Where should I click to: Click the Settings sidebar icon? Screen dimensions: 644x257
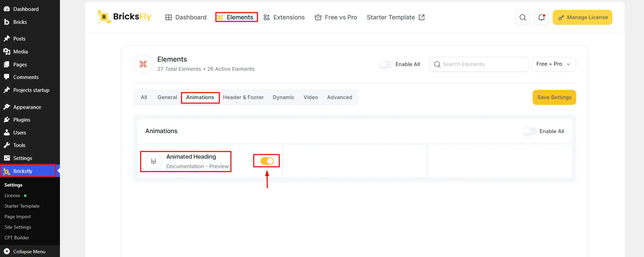pos(7,158)
